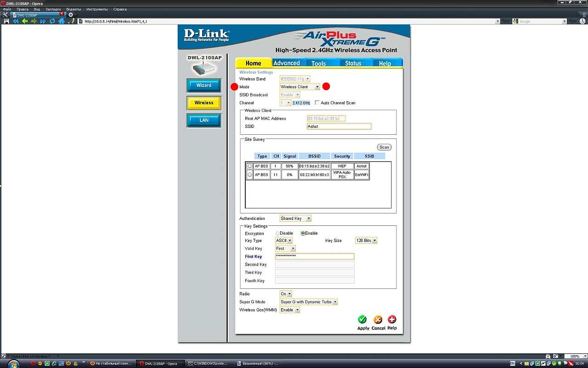Reload the page using the refresh icon

click(52, 21)
